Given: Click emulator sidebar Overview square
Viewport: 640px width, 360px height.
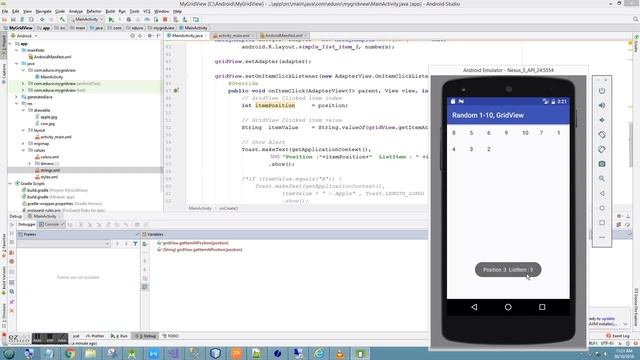Looking at the screenshot, I should click(x=602, y=222).
